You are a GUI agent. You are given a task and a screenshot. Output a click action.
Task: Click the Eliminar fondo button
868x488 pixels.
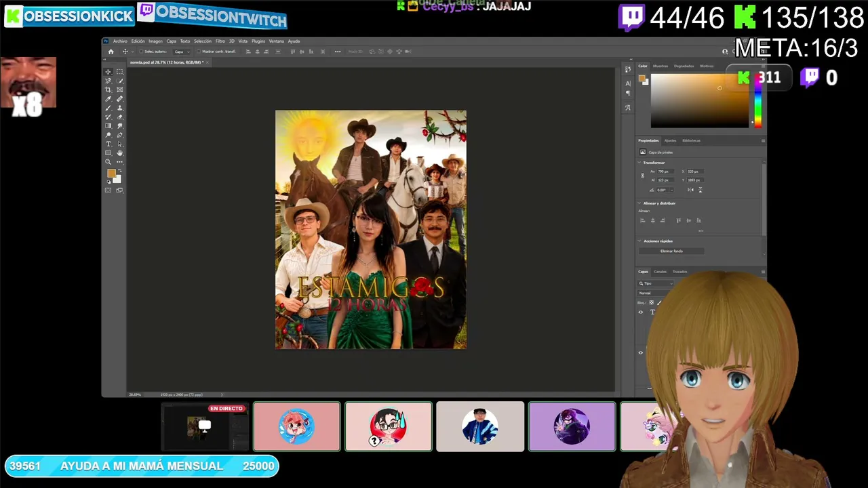click(x=671, y=251)
